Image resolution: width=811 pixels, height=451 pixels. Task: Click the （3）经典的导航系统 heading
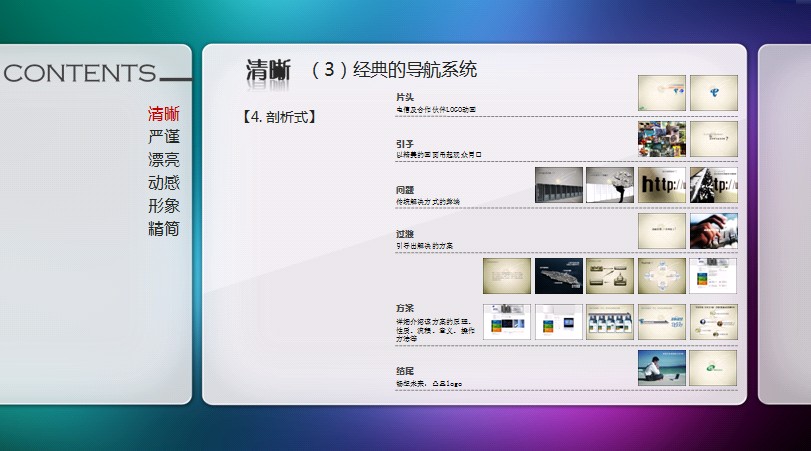point(394,69)
